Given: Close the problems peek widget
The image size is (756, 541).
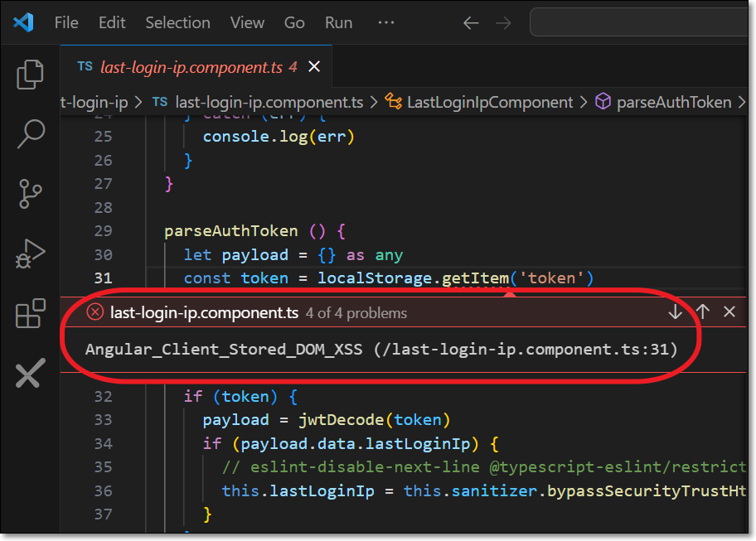Looking at the screenshot, I should point(729,312).
